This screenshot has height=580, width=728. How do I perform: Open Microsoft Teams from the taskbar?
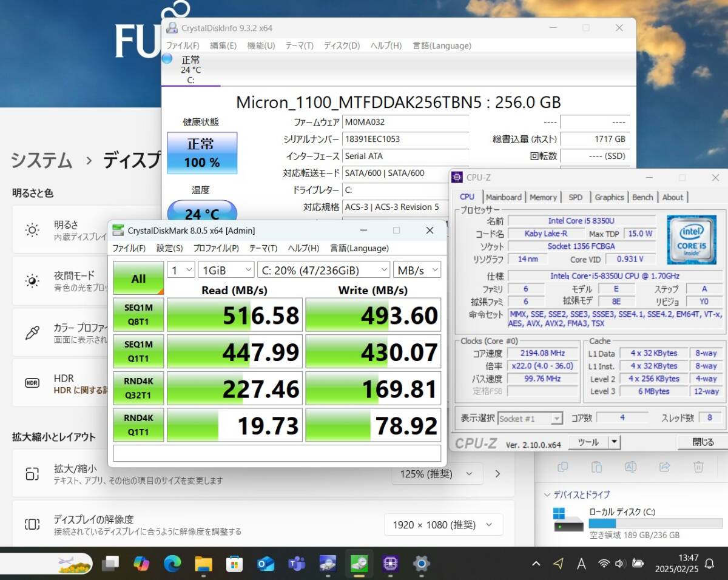(297, 564)
